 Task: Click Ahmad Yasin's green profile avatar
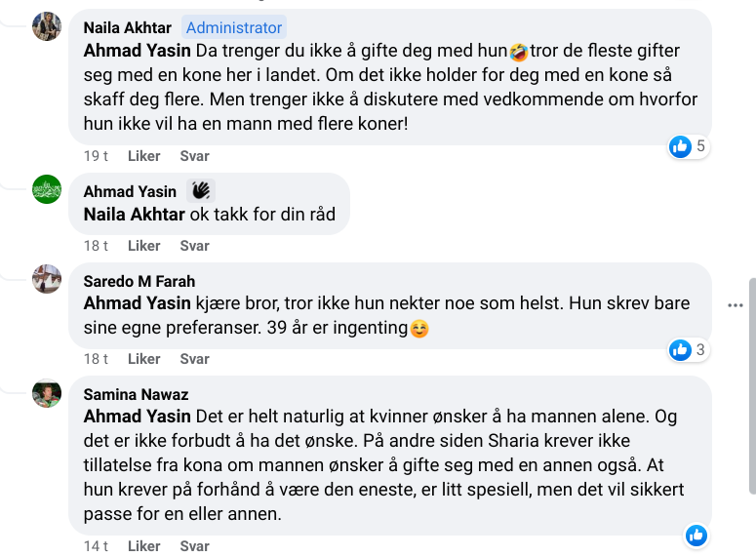click(47, 189)
